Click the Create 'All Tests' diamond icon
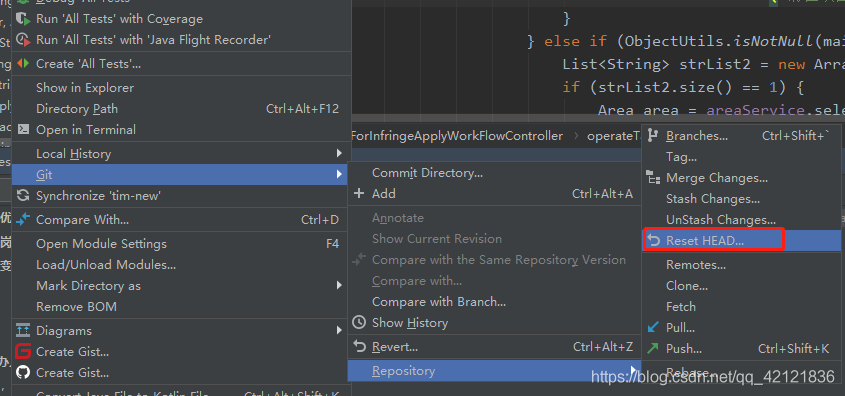 tap(23, 64)
